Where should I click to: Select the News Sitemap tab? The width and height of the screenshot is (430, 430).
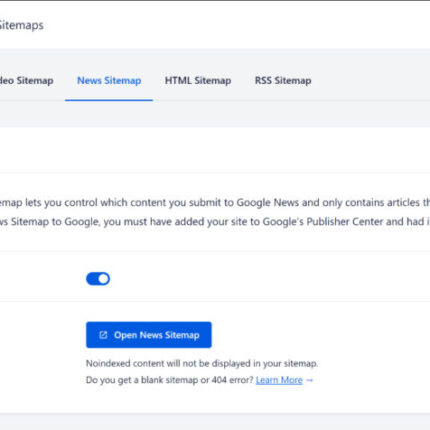click(109, 80)
